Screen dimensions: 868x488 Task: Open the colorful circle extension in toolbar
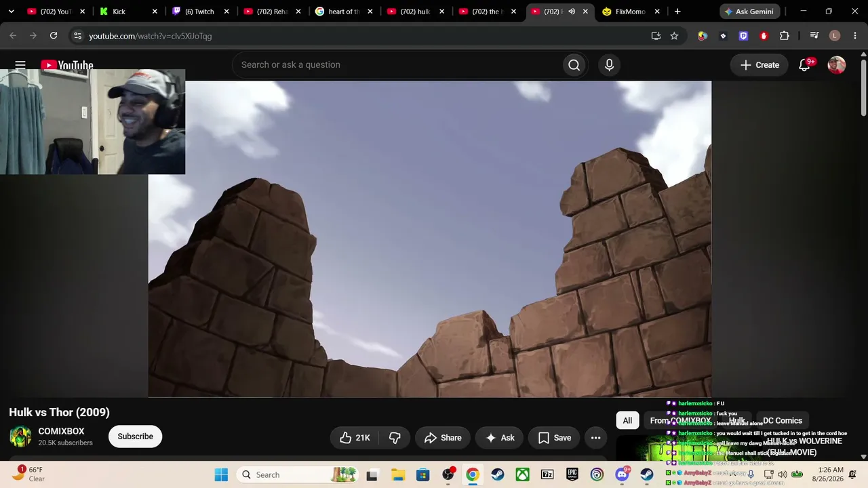703,36
